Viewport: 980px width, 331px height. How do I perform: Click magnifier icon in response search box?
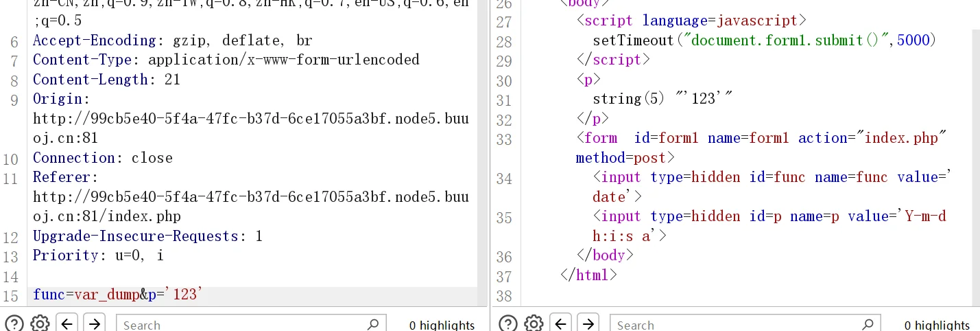(x=868, y=324)
